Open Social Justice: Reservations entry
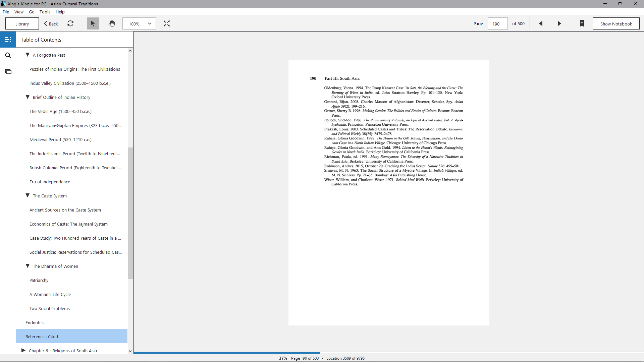 75,252
